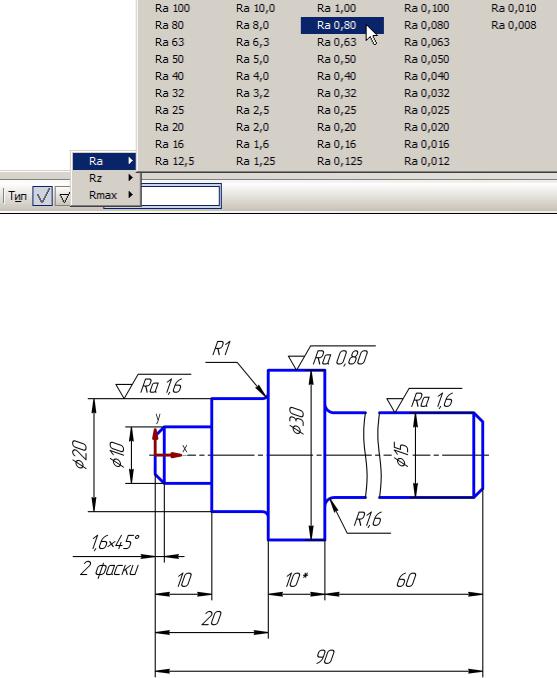Choose Ra 0,80 from the roughness list

click(x=342, y=26)
